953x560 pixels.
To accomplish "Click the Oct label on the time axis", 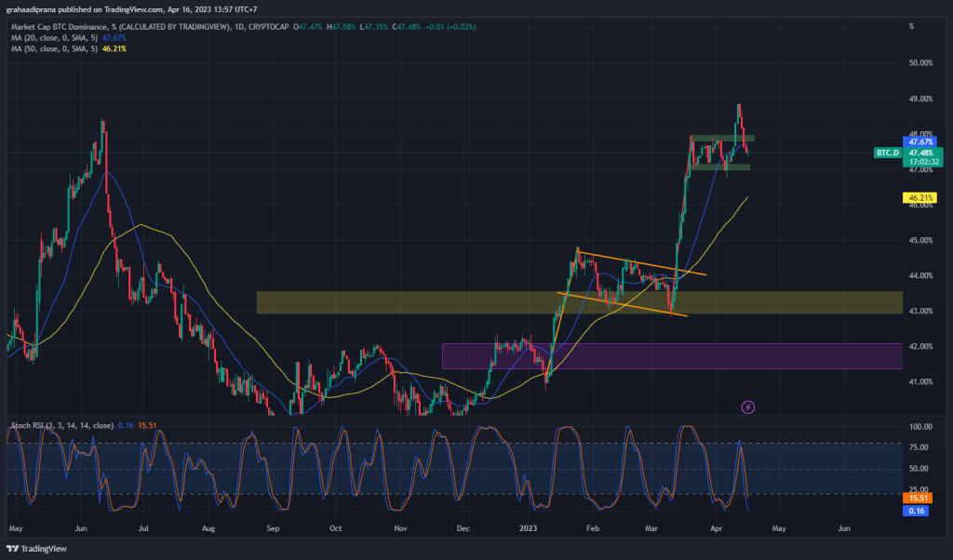I will click(x=335, y=528).
